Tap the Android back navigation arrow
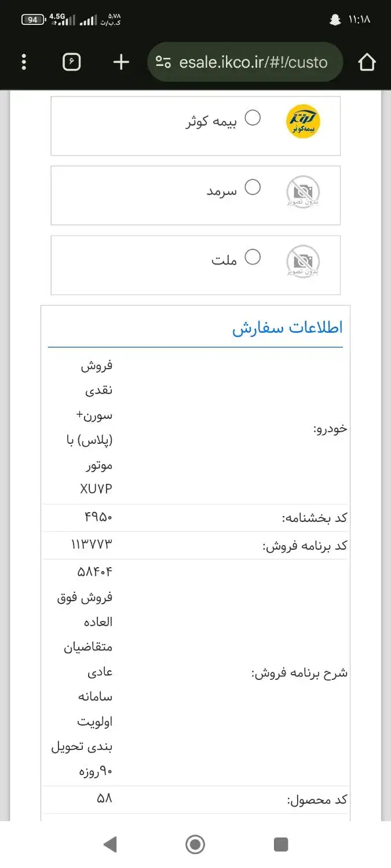Screen dimensions: 391x868 click(110, 844)
